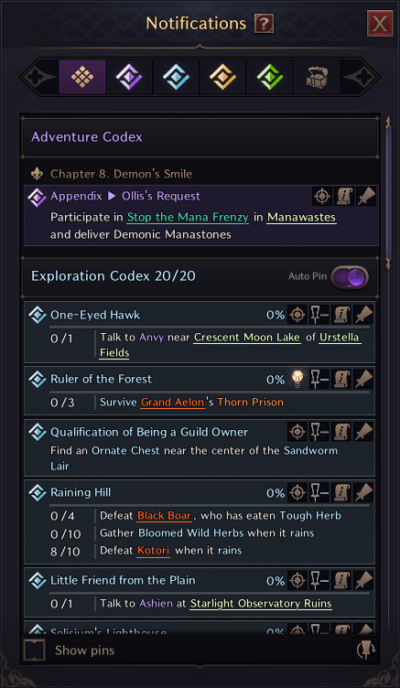Open the Crescent Moon Lake location link

[247, 337]
